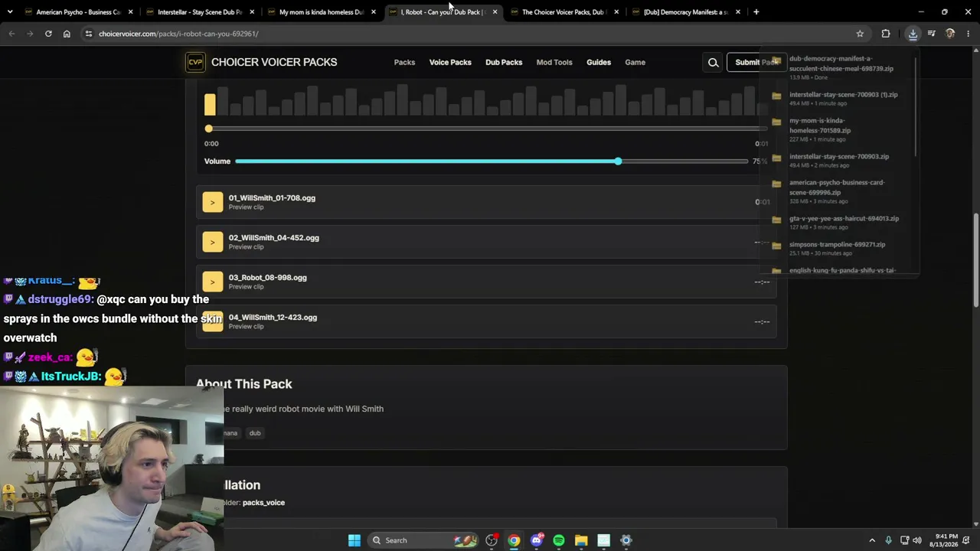Image resolution: width=980 pixels, height=551 pixels.
Task: Close the Democracy Manifest tab
Action: pyautogui.click(x=738, y=12)
